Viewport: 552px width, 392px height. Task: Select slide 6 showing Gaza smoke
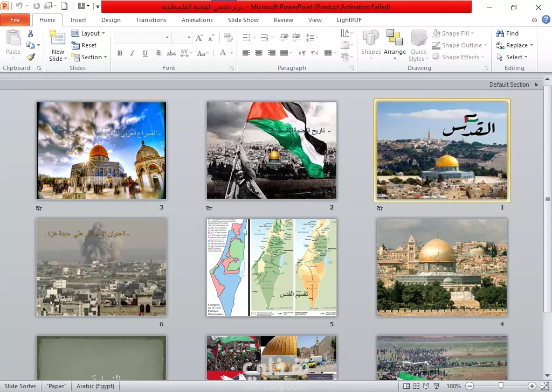click(x=101, y=267)
